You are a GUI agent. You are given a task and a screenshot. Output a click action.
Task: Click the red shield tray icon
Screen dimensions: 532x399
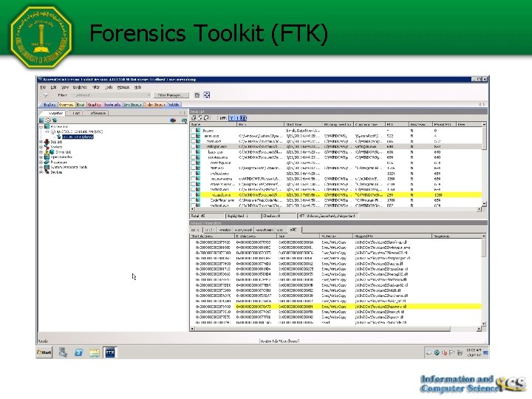coord(444,353)
